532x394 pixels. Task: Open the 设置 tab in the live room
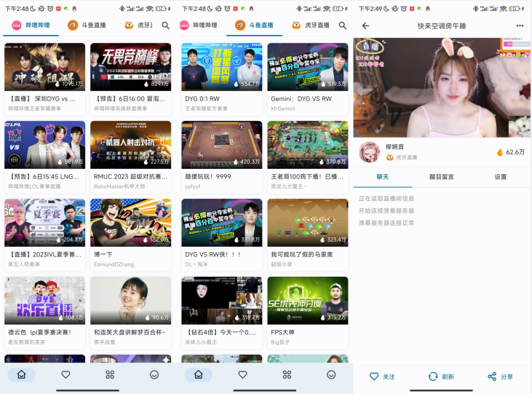click(x=501, y=177)
